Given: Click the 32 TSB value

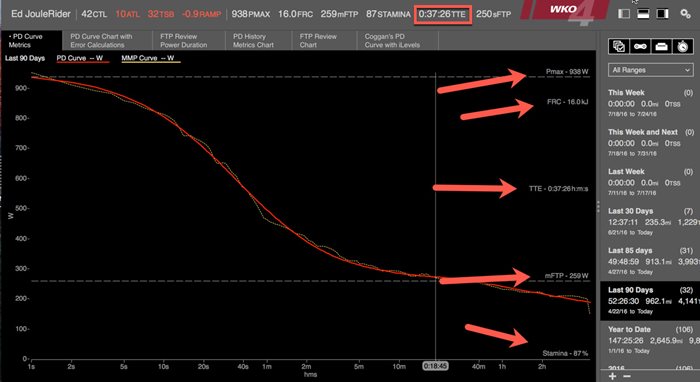Looking at the screenshot, I should tap(161, 14).
